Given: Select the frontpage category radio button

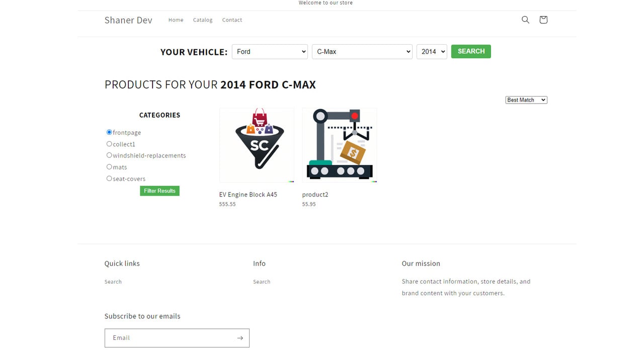Looking at the screenshot, I should [109, 132].
